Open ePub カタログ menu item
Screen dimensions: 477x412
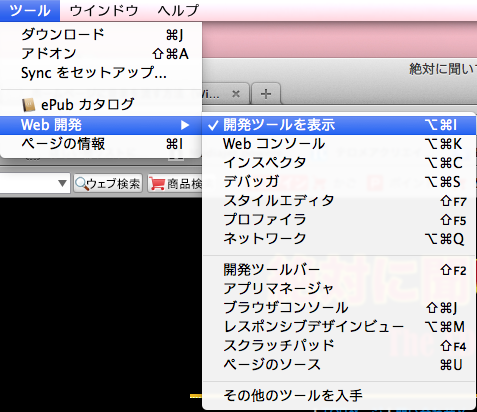pyautogui.click(x=101, y=105)
